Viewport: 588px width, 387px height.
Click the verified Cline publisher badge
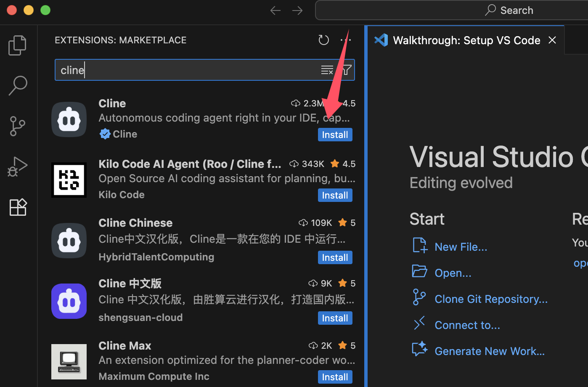[105, 134]
